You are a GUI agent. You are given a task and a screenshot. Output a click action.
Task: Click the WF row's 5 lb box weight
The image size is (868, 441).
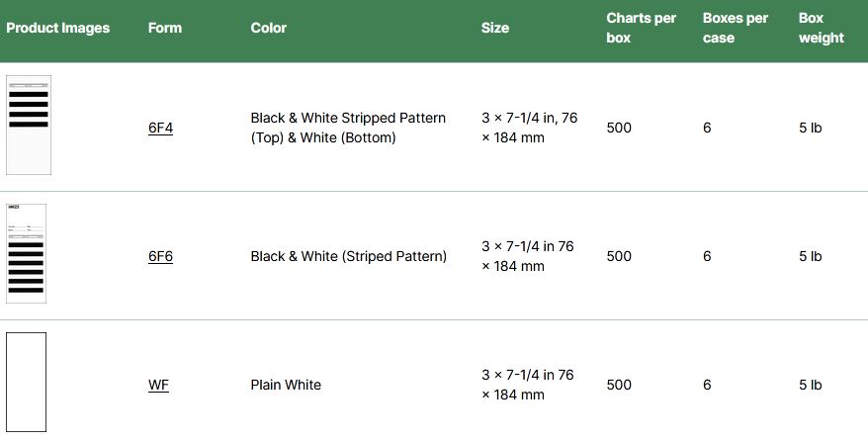[810, 385]
